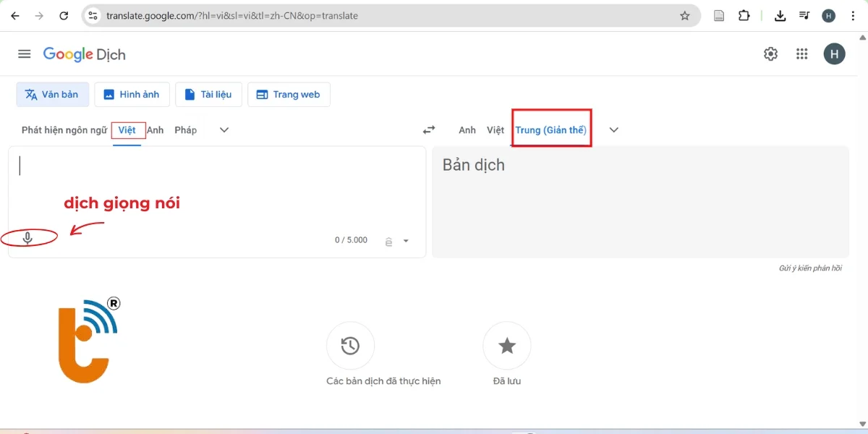Click the microphone voice input icon
Image resolution: width=868 pixels, height=434 pixels.
click(x=27, y=238)
